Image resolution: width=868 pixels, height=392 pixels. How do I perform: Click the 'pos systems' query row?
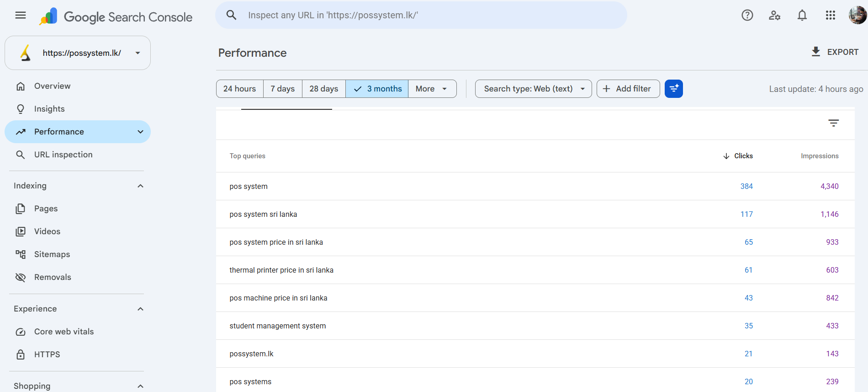(535, 380)
